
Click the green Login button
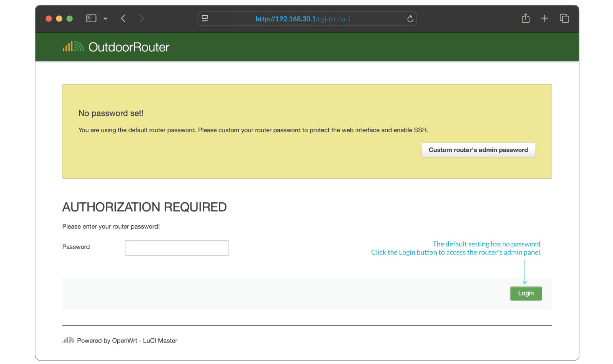(x=526, y=293)
